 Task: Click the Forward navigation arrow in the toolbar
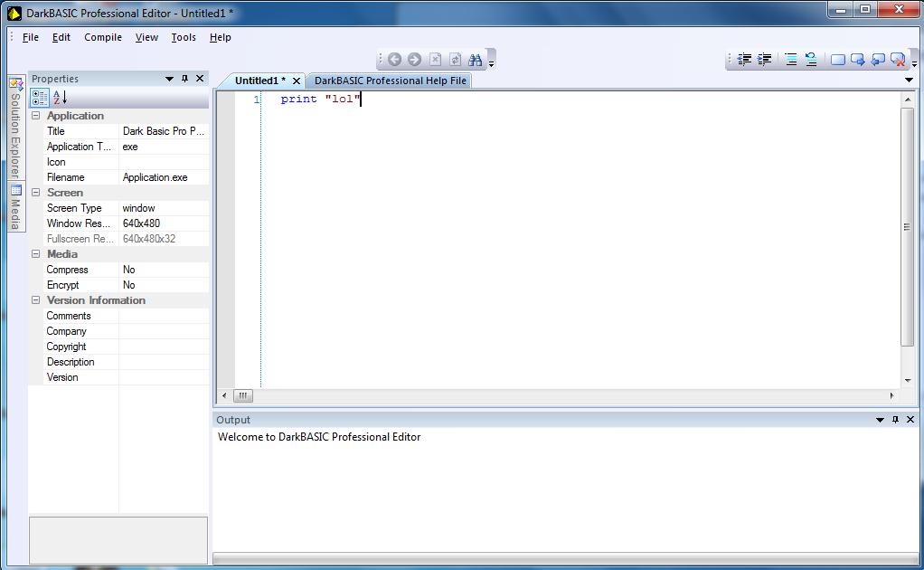pos(415,60)
